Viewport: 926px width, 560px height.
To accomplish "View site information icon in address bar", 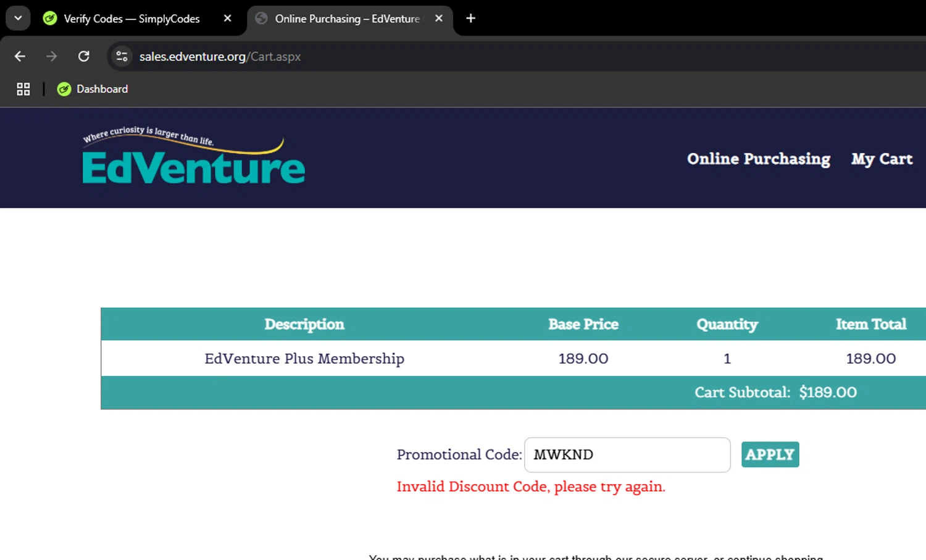I will [122, 56].
